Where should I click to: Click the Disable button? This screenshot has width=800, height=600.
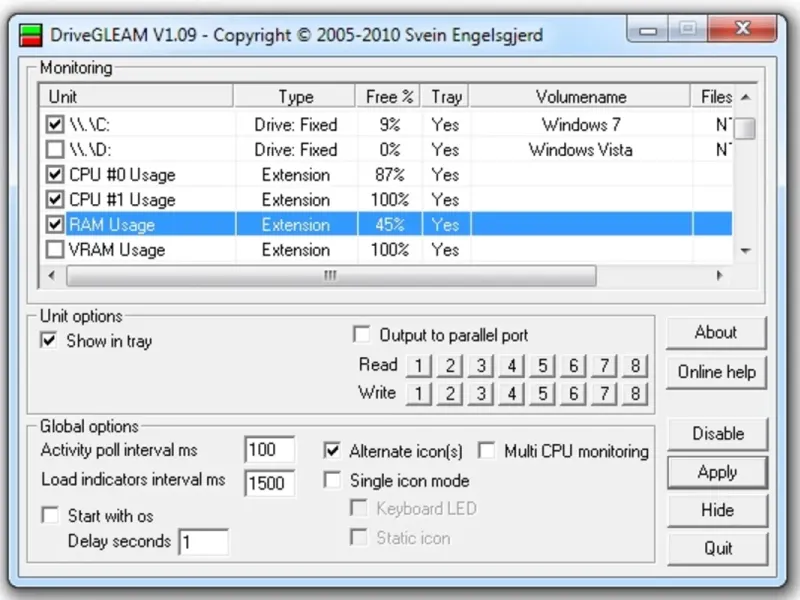[x=717, y=434]
